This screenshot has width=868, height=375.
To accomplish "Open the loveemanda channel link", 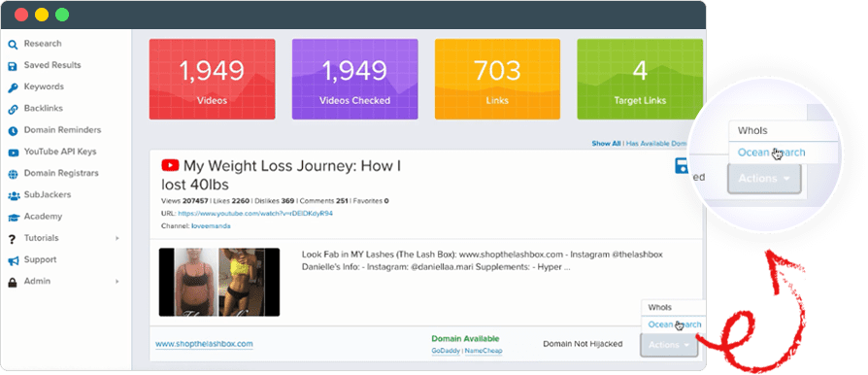I will coord(211,226).
